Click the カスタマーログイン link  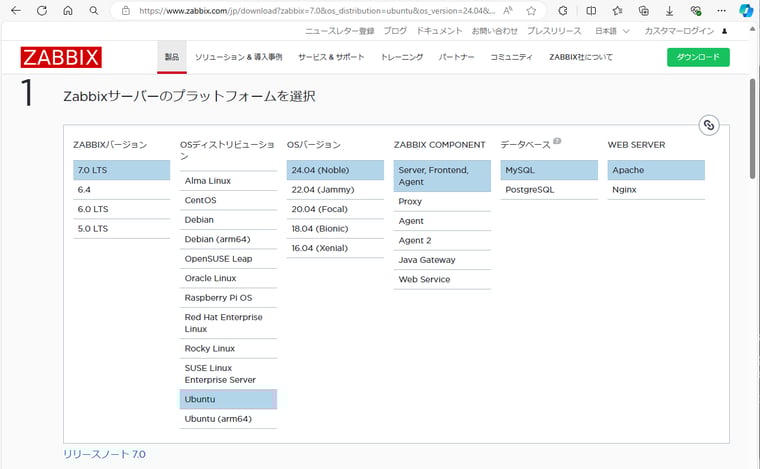coord(679,31)
